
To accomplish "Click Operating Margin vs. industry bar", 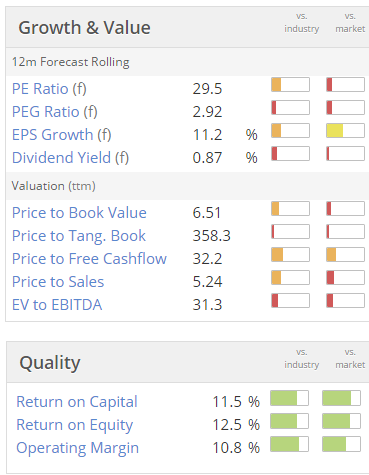I will coord(289,444).
